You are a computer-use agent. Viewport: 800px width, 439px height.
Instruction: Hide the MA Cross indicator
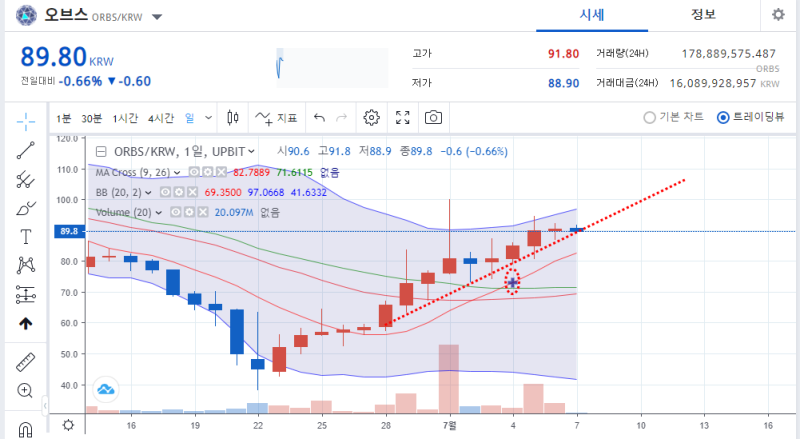coord(194,172)
